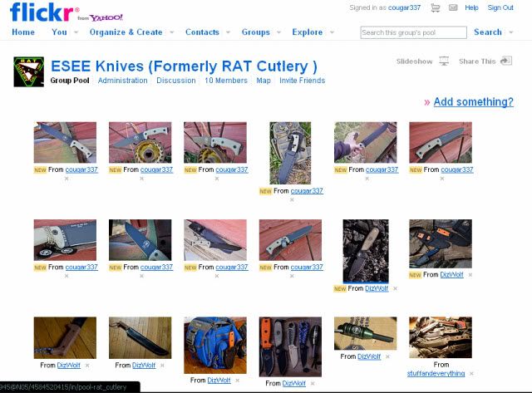Screen dimensions: 532x393
Task: Click the Add something? link
Action: click(x=473, y=101)
